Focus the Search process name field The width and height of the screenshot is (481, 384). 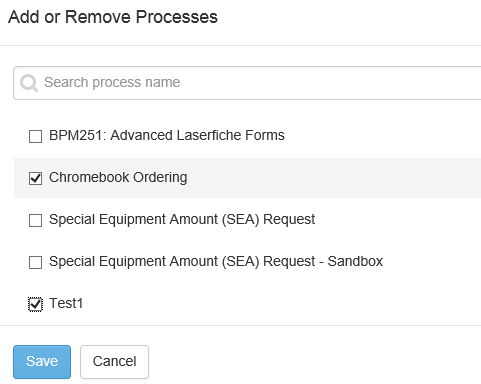(x=247, y=83)
